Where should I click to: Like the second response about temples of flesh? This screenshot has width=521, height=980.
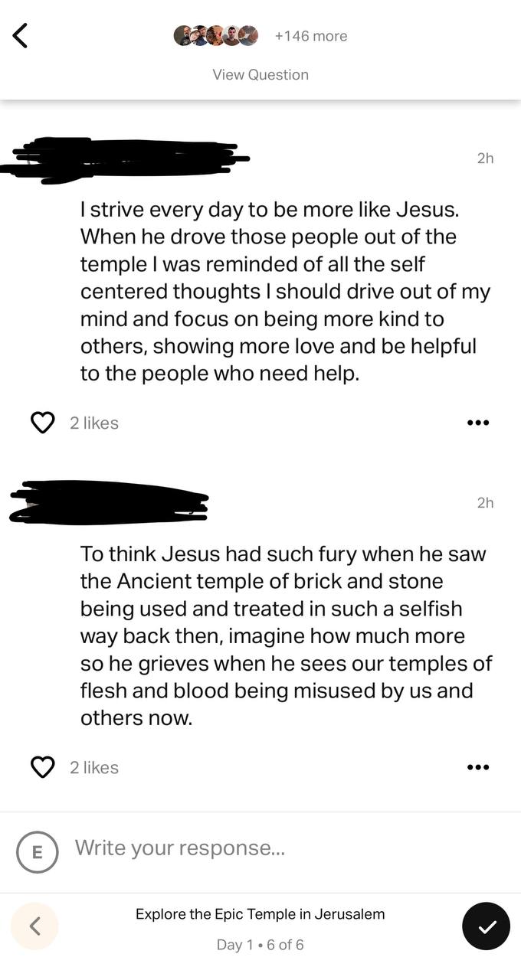pyautogui.click(x=43, y=767)
